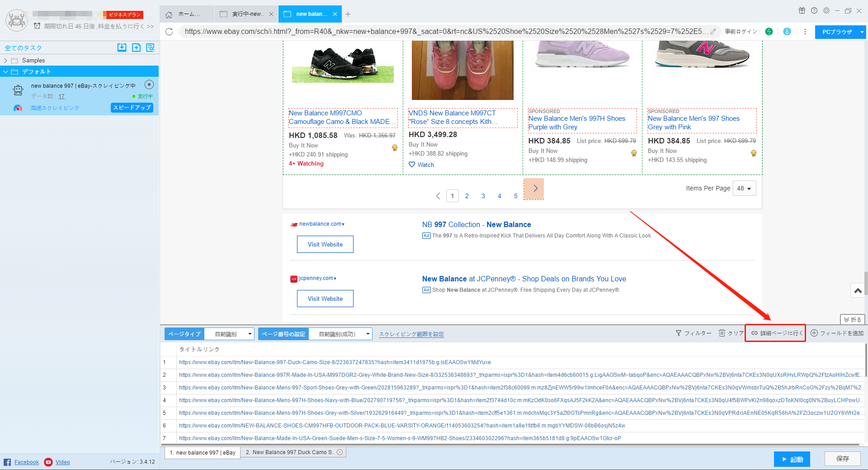The image size is (868, 470).
Task: Open NB 997 Collection - New Balance ad link
Action: [476, 224]
